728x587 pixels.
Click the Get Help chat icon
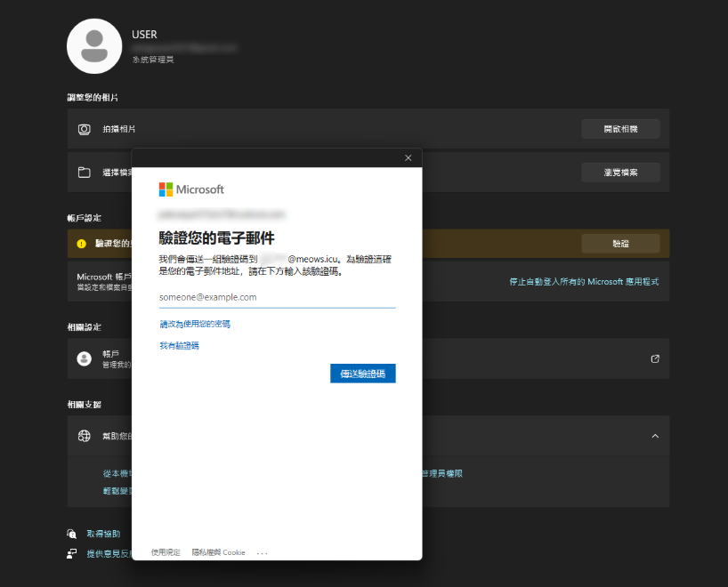[71, 534]
